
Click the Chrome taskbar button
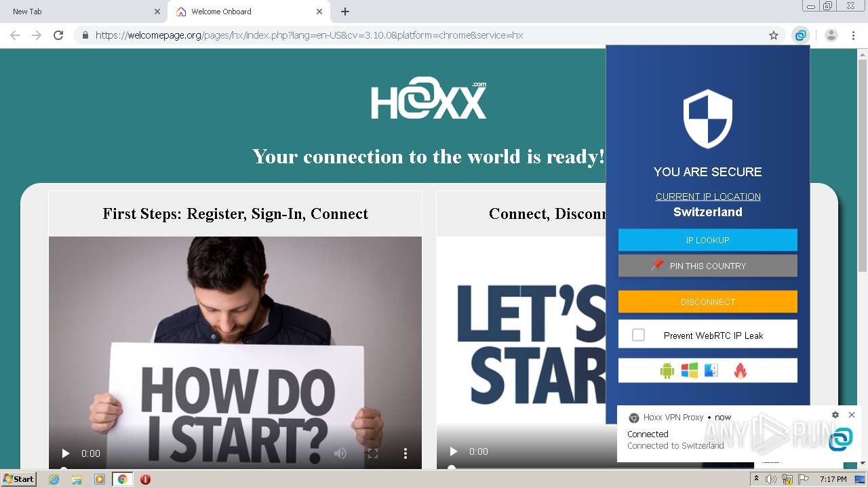click(x=122, y=479)
